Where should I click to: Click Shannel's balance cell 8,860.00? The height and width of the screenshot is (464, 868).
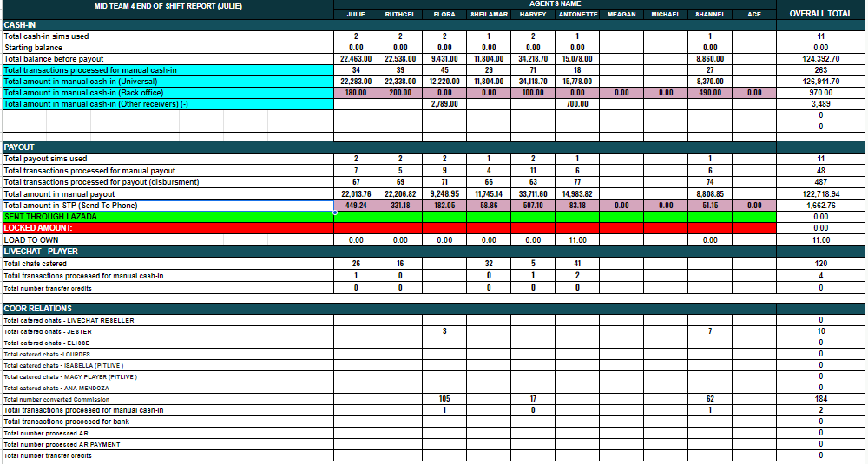pos(710,59)
